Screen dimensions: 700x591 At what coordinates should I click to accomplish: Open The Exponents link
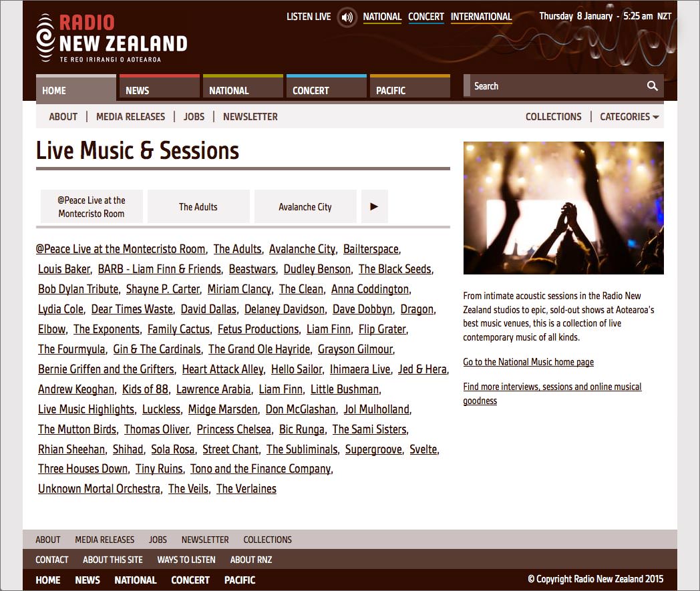pos(107,329)
